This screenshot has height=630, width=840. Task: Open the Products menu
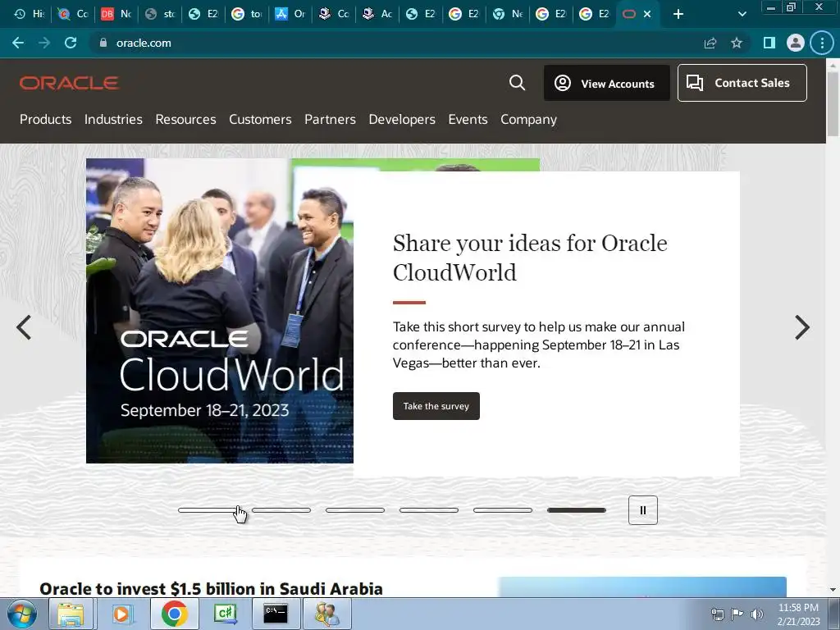click(x=46, y=119)
